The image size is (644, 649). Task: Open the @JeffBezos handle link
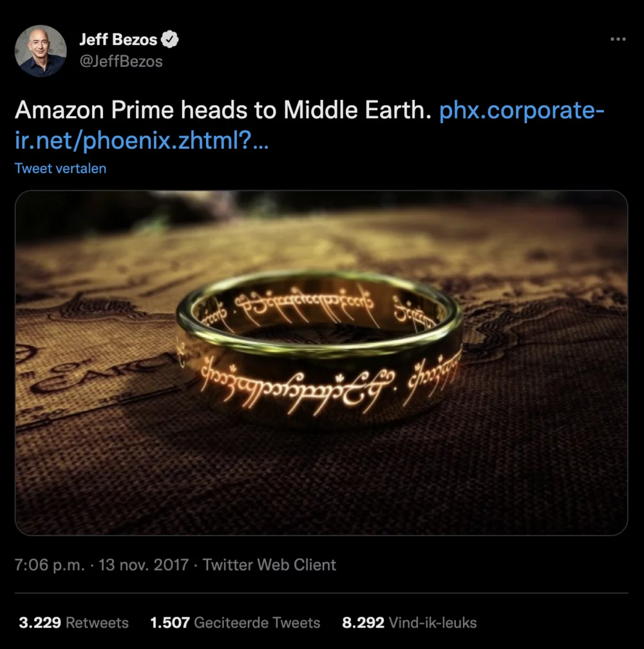click(x=120, y=61)
